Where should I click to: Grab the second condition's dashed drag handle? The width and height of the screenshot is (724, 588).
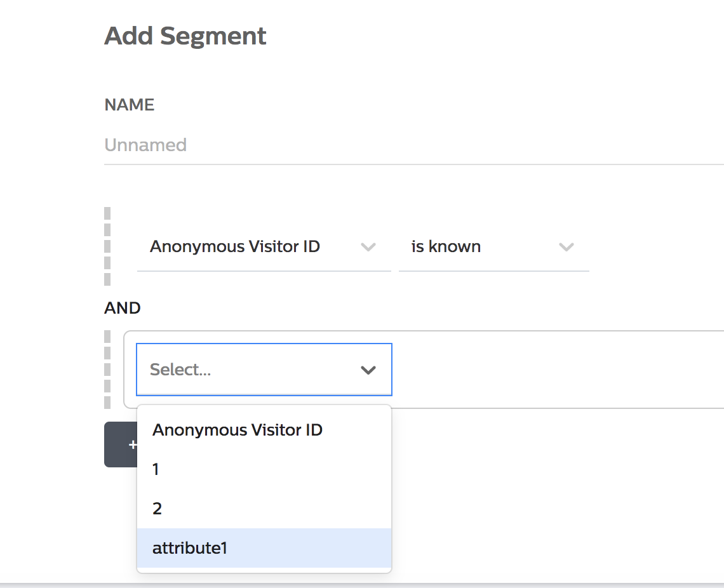click(107, 369)
